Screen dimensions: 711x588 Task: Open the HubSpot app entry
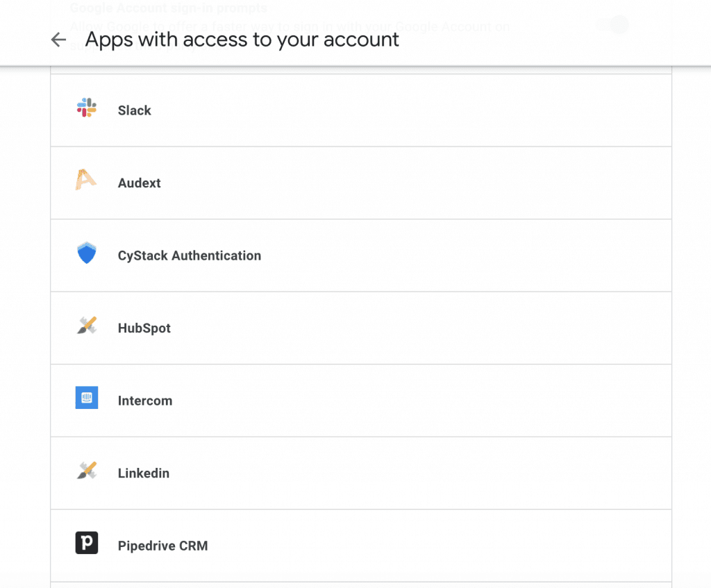tap(361, 328)
